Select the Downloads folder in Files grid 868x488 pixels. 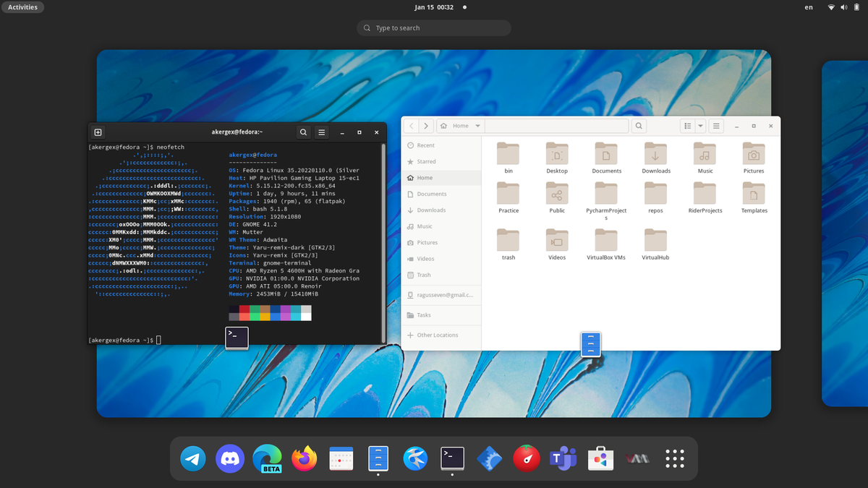(655, 158)
